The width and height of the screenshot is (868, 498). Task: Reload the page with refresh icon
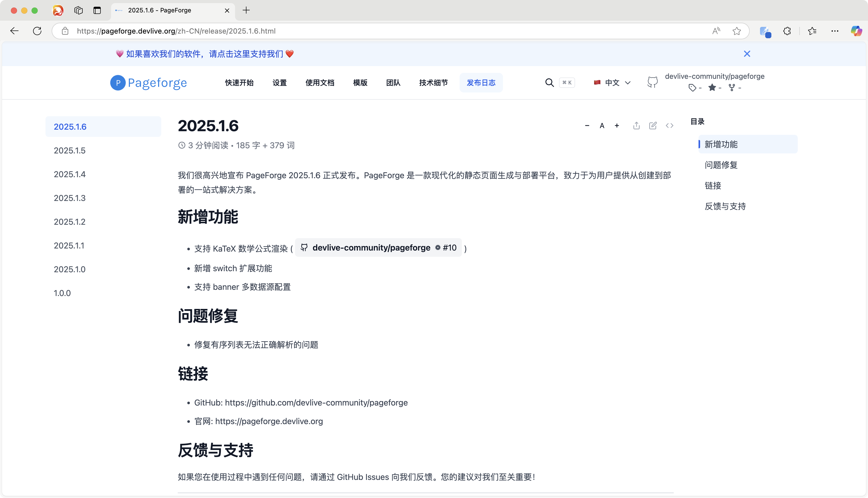(37, 31)
